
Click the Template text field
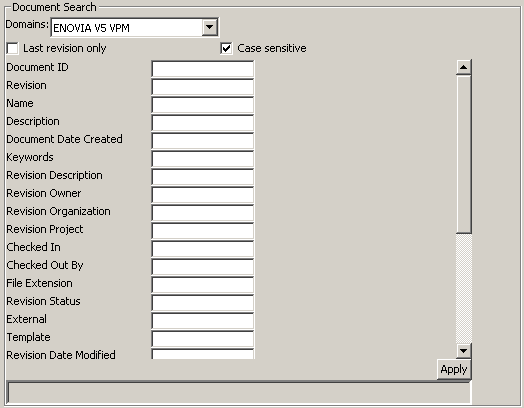tap(203, 339)
